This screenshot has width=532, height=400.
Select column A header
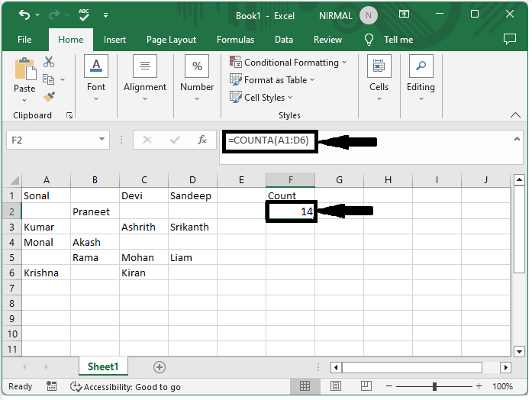pyautogui.click(x=47, y=180)
